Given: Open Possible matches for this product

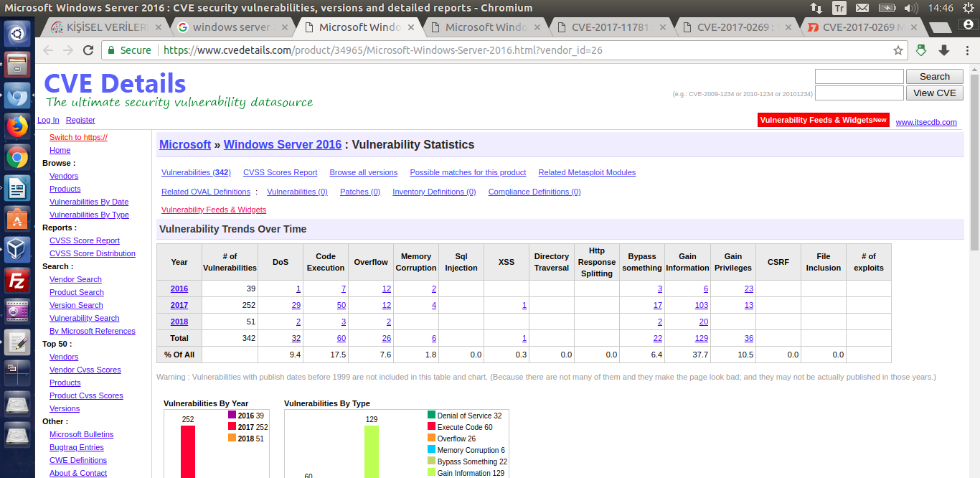Looking at the screenshot, I should pos(468,172).
